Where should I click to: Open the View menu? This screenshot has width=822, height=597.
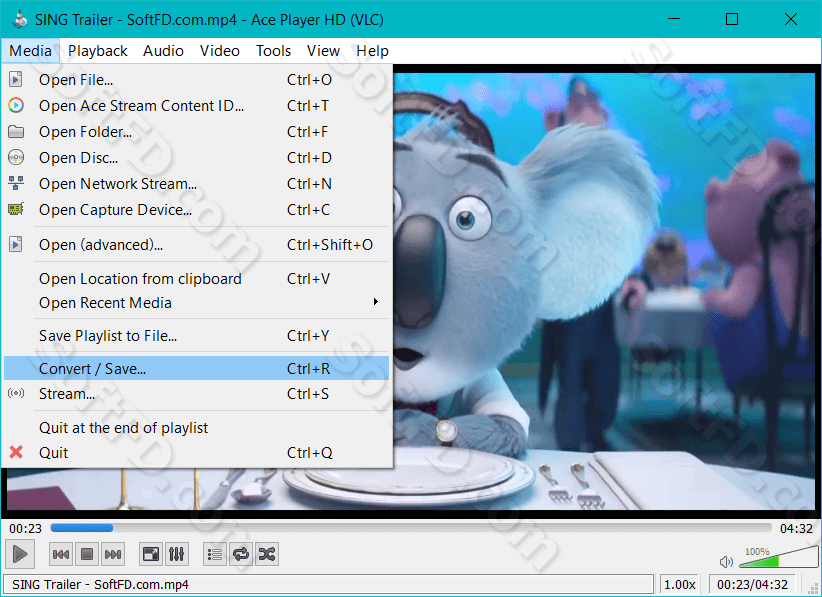[x=323, y=51]
